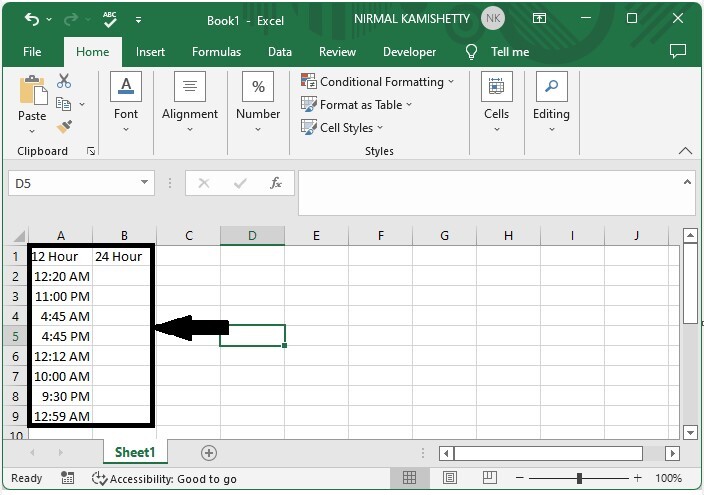Click the macro recording status icon
Screen dimensions: 704x495
point(67,478)
